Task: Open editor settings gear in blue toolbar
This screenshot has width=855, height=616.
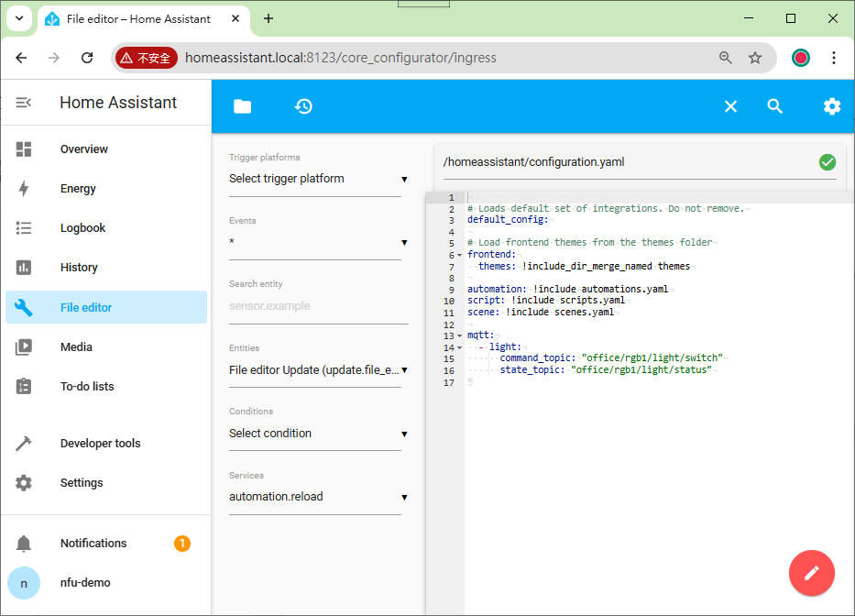Action: tap(831, 106)
